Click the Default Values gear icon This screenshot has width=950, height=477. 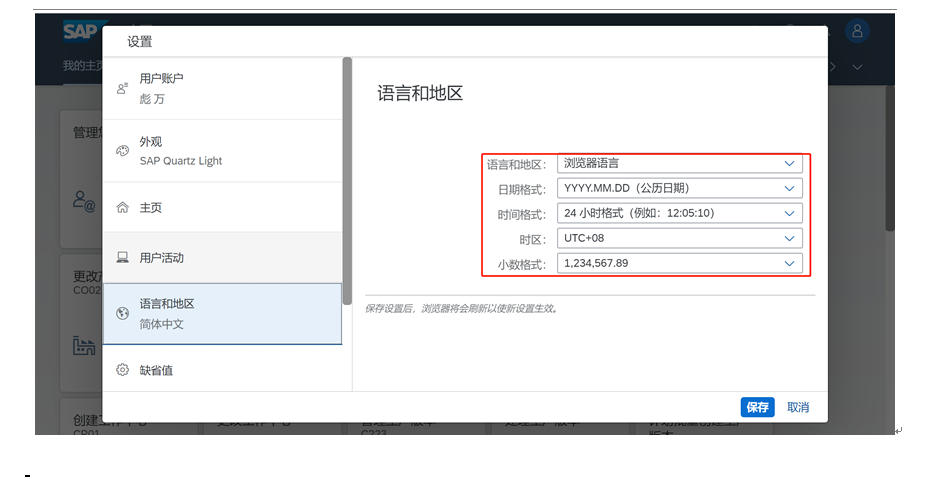[x=122, y=370]
